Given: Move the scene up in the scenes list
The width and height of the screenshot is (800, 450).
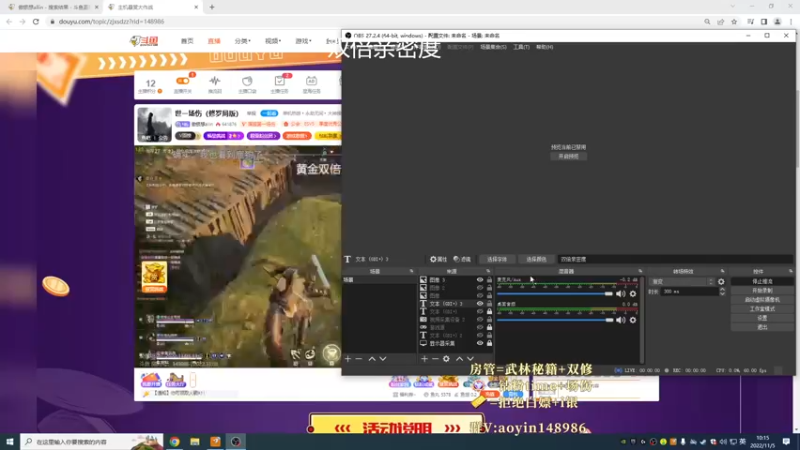Looking at the screenshot, I should tap(372, 359).
